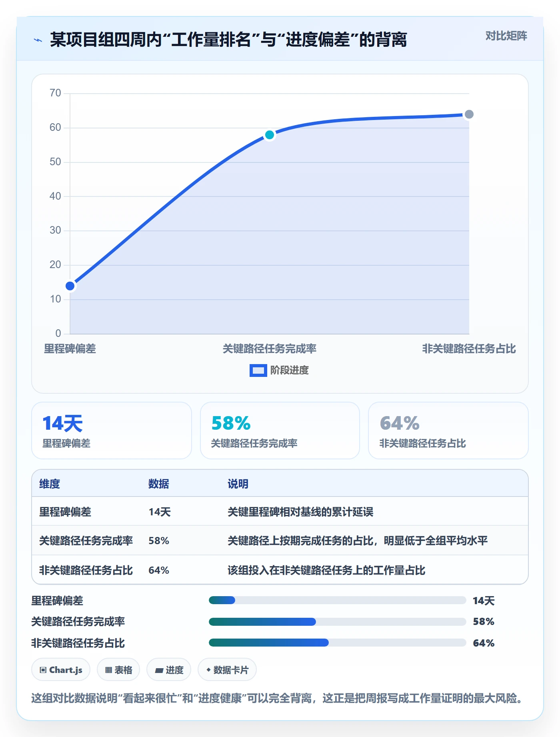Click the description 该组投入在非关键路径任务上的工作量占比
Viewport: 560px width, 737px height.
point(326,570)
